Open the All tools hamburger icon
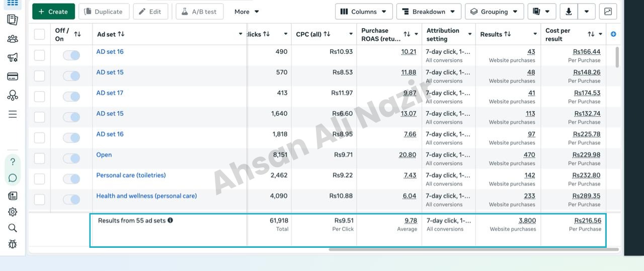 click(13, 114)
